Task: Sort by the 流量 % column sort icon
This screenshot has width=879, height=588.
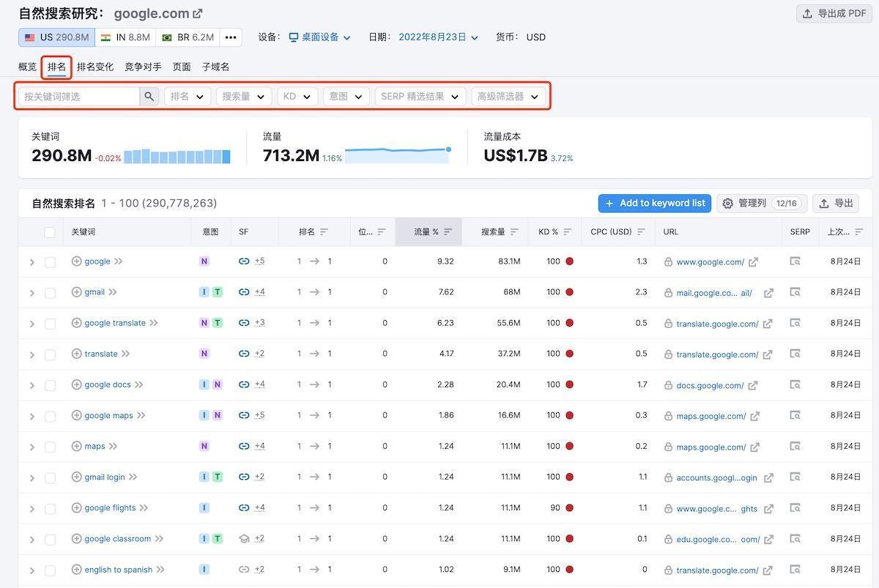Action: (448, 232)
